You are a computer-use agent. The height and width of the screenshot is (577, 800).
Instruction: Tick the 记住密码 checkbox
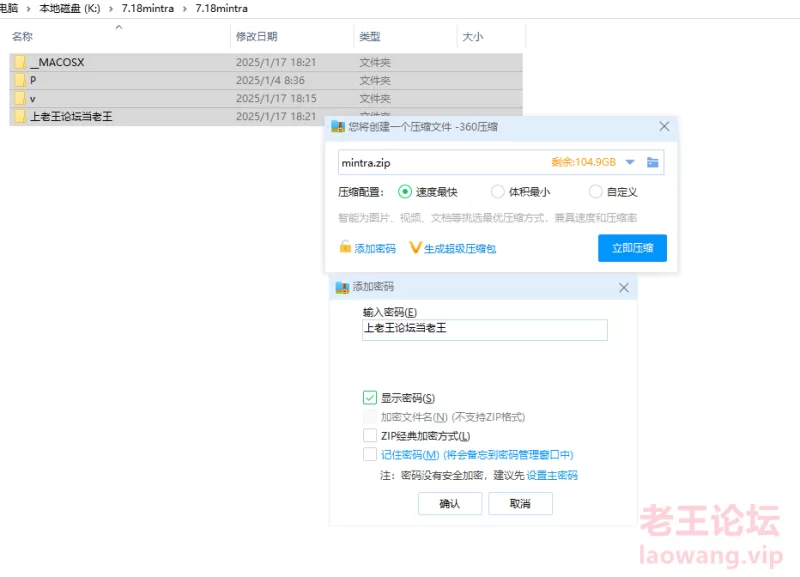(371, 454)
